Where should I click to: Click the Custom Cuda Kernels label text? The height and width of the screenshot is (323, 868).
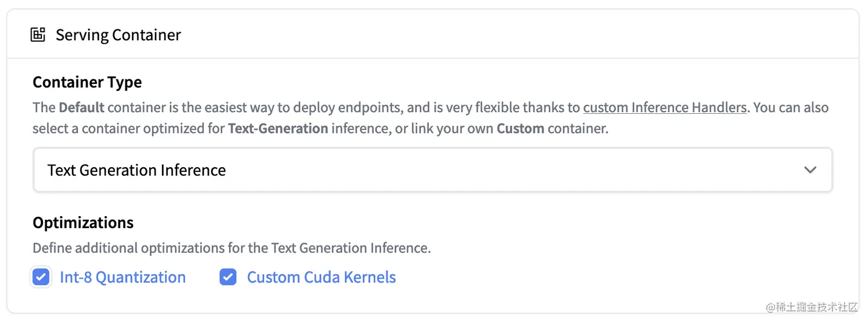321,278
